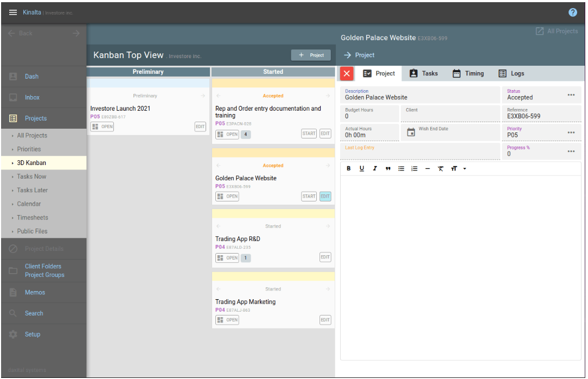Adjust the Progress % control

click(571, 151)
